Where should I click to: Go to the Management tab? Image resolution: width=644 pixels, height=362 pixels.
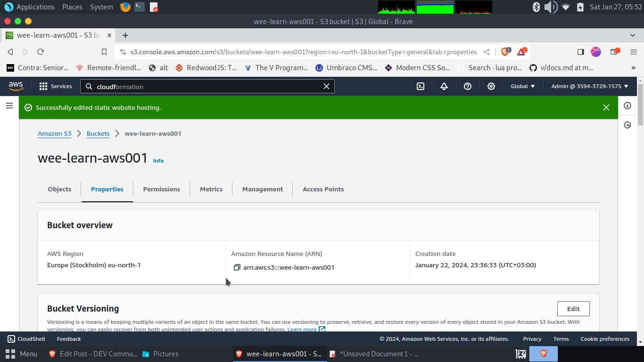pyautogui.click(x=263, y=189)
